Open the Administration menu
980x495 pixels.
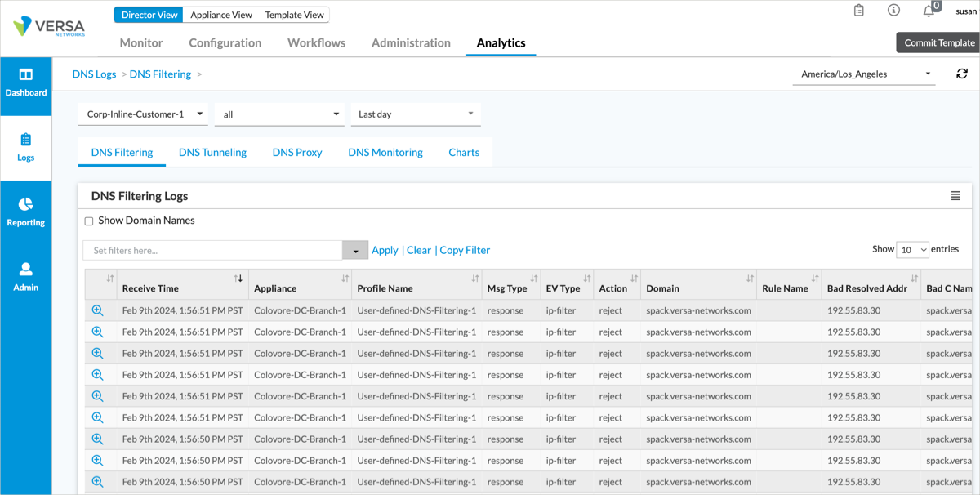tap(411, 42)
